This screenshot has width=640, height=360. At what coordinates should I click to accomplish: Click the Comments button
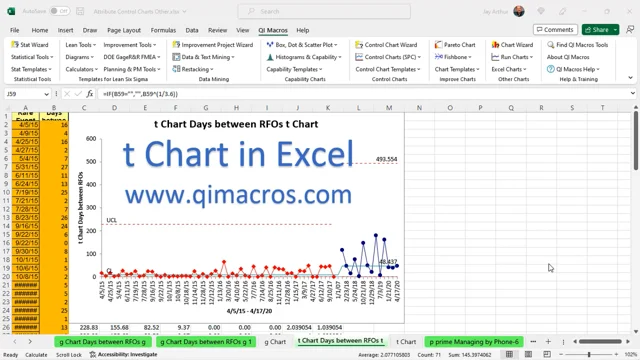tap(555, 30)
